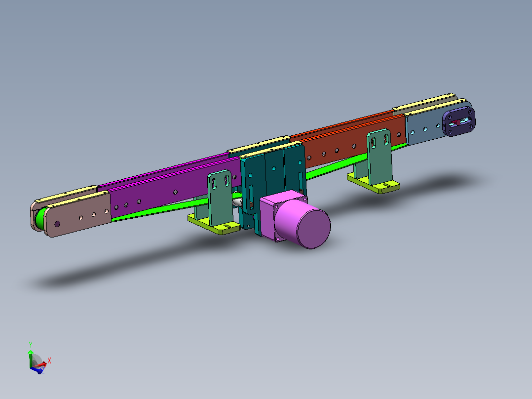Click the beige end side plate with holes

click(77, 215)
